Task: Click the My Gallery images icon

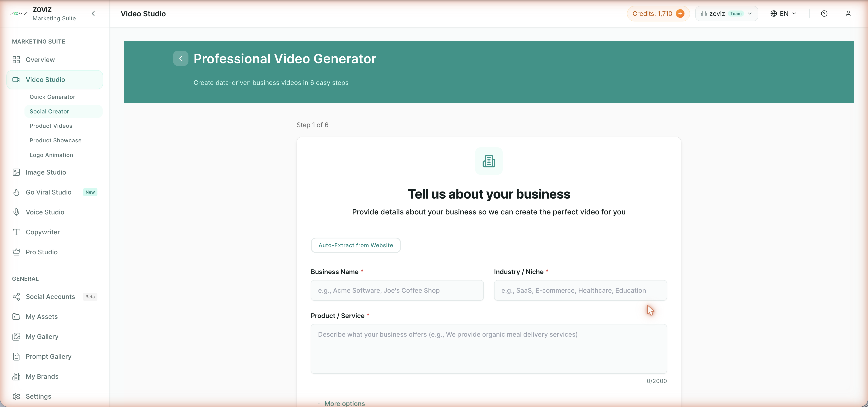Action: 16,336
